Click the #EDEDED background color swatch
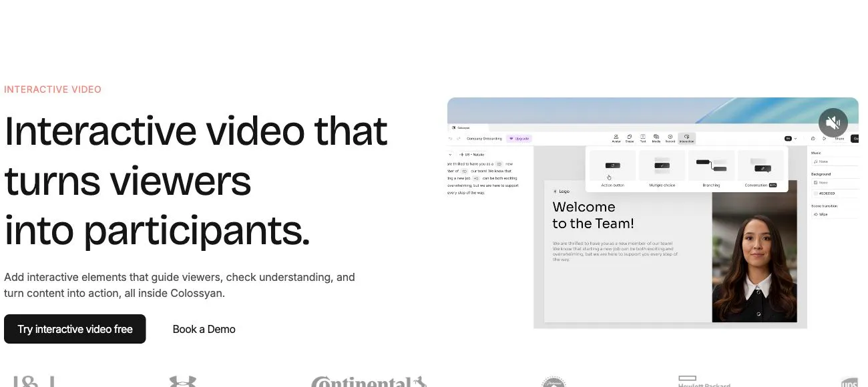 816,193
